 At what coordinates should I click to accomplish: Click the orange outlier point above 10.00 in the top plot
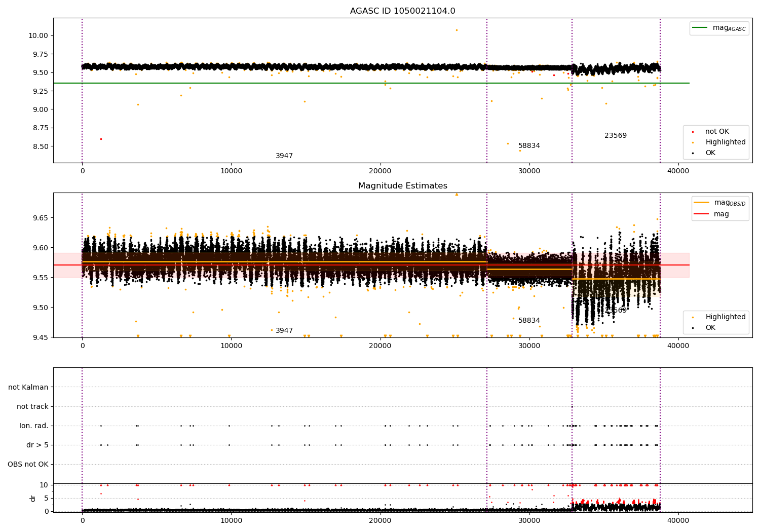pos(457,30)
